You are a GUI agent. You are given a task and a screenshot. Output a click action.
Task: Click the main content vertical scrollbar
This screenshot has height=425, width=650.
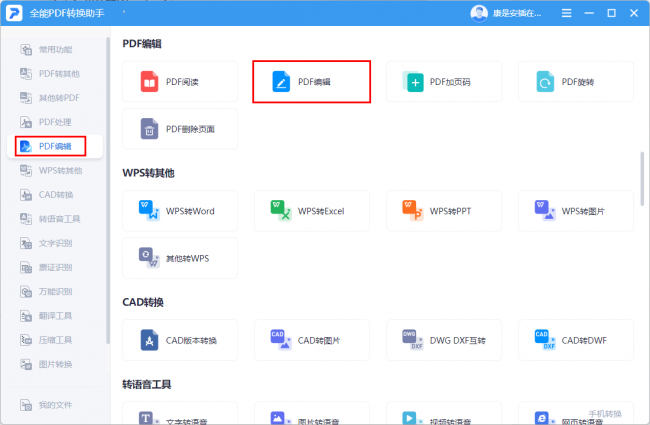click(x=642, y=179)
